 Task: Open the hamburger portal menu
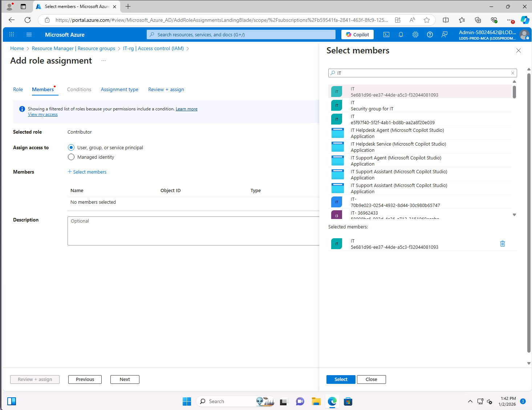point(29,34)
